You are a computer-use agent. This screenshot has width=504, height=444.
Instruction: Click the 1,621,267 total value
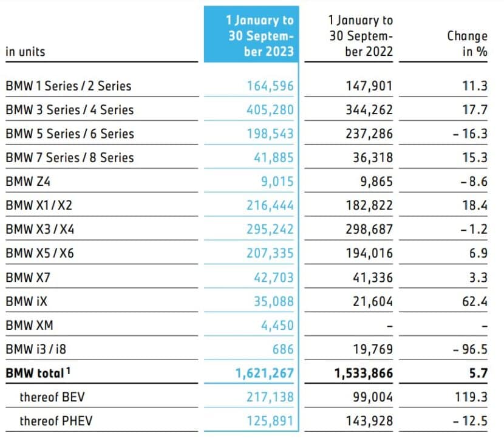click(264, 374)
